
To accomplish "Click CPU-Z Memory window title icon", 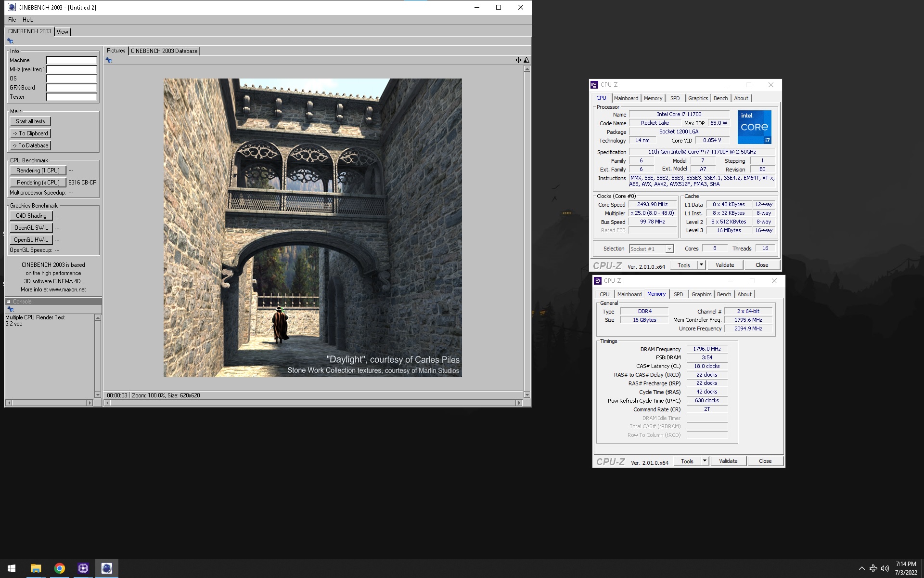I will pyautogui.click(x=598, y=281).
